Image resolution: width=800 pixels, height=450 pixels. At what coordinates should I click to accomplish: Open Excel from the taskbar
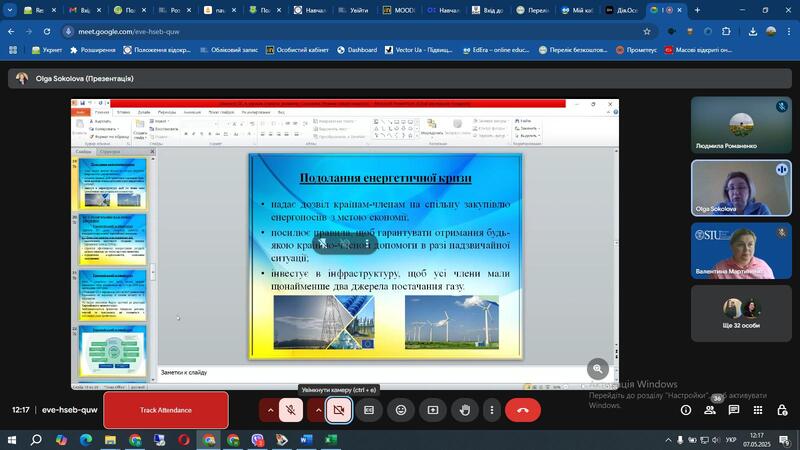click(x=331, y=440)
